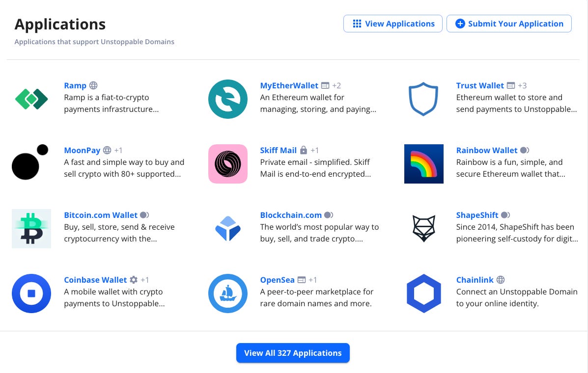The image size is (588, 373).
Task: Click the Trust Wallet shield logo
Action: click(x=423, y=99)
